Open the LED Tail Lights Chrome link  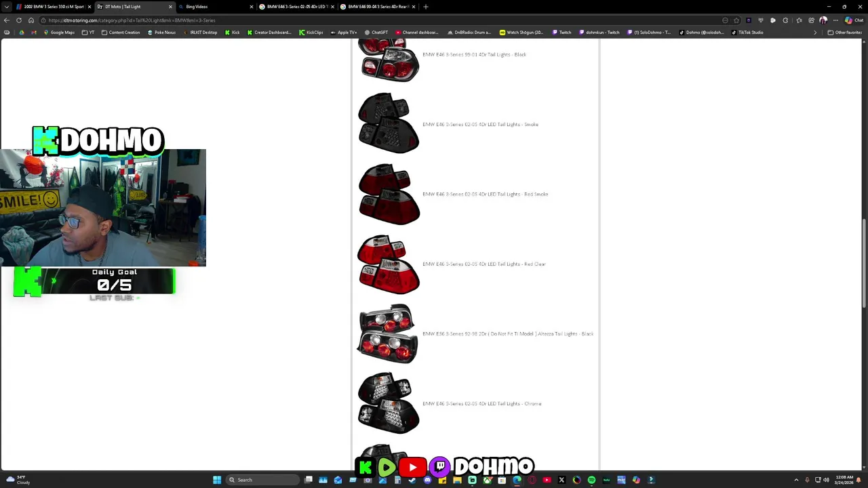coord(481,404)
